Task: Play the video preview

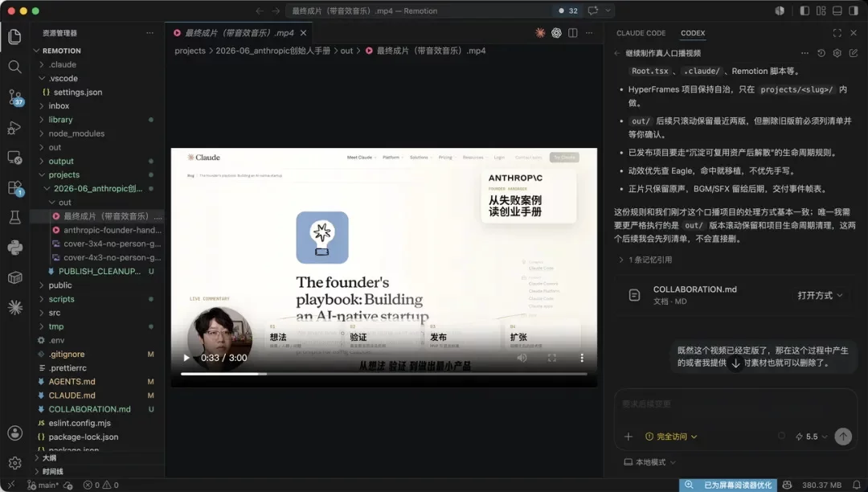Action: (186, 358)
